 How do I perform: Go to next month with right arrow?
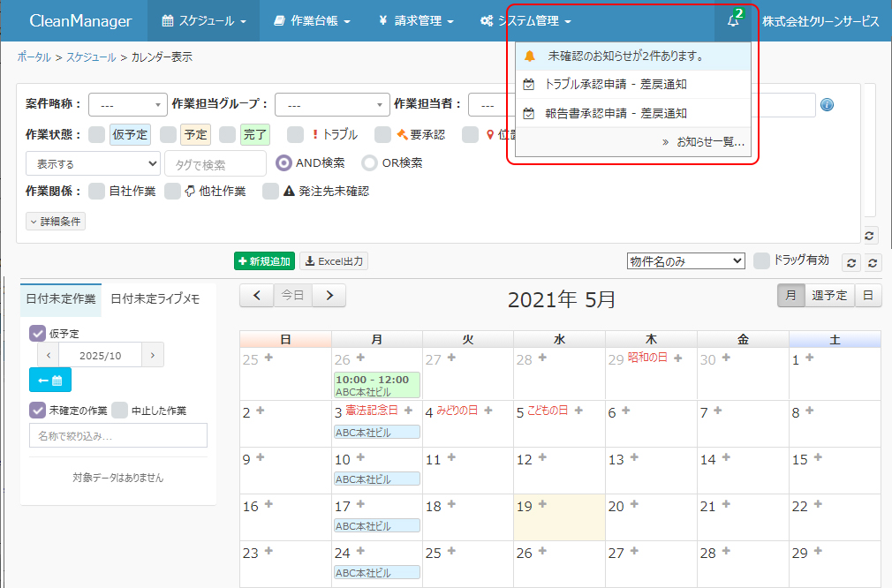(329, 296)
